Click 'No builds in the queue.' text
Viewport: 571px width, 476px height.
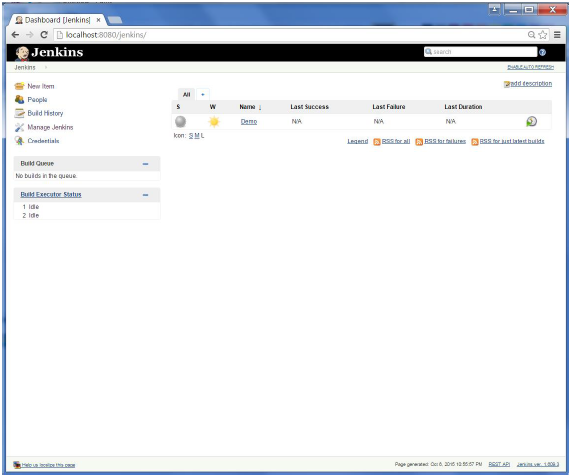coord(46,176)
